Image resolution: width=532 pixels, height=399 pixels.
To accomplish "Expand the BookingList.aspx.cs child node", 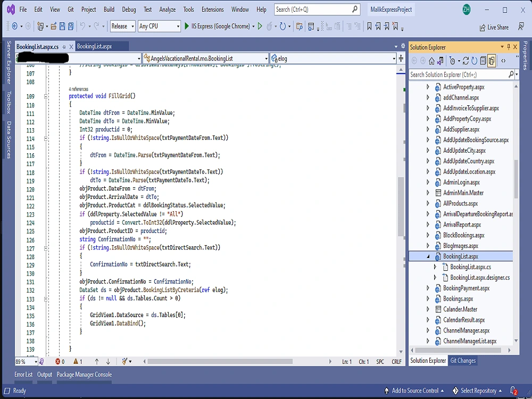I will [435, 267].
